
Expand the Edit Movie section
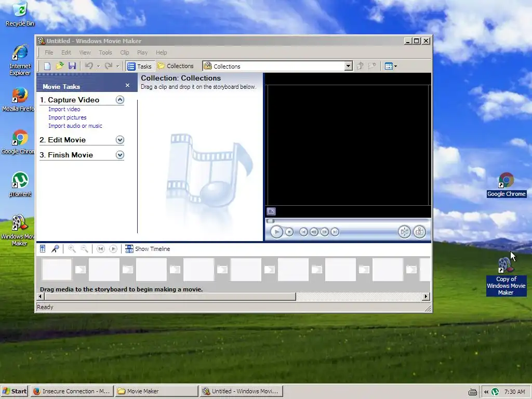(x=120, y=140)
